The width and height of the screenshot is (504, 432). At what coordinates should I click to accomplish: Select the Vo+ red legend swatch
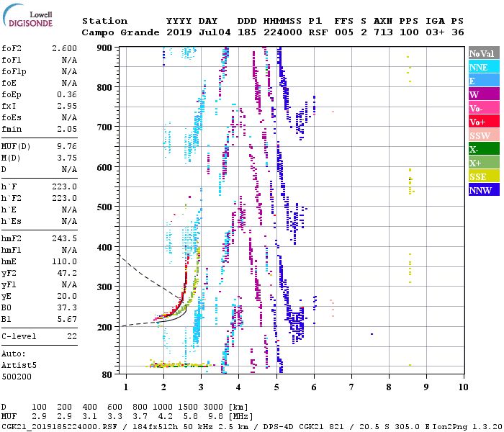tap(484, 122)
